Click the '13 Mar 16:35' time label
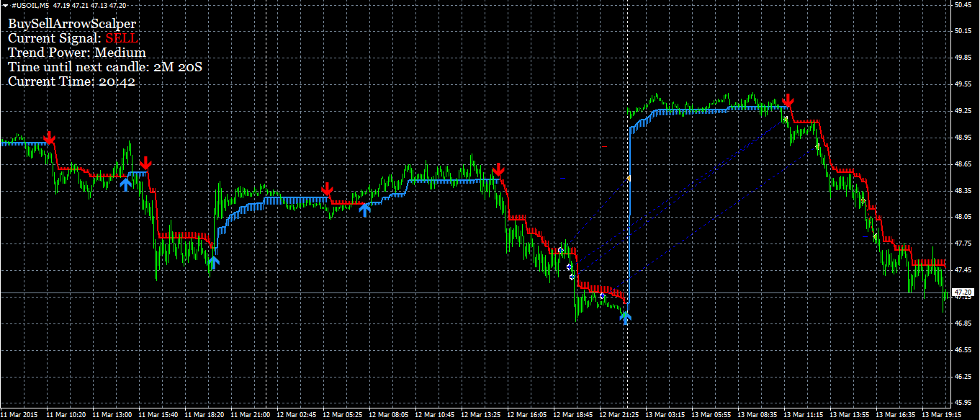Image resolution: width=980 pixels, height=420 pixels. [896, 415]
